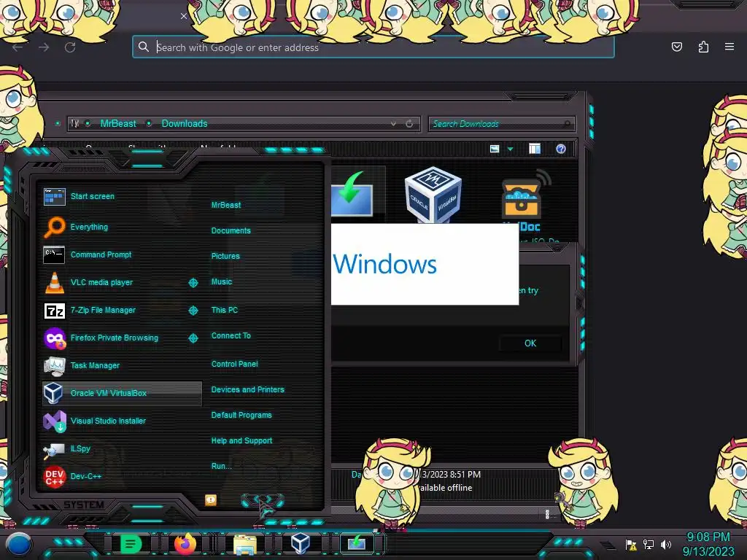Open the Explorer view options dropdown arrow
The height and width of the screenshot is (560, 747).
click(x=510, y=149)
